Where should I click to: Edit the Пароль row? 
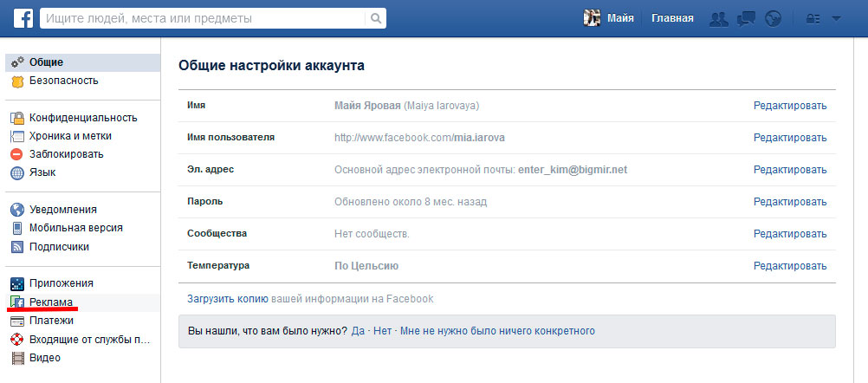(789, 202)
